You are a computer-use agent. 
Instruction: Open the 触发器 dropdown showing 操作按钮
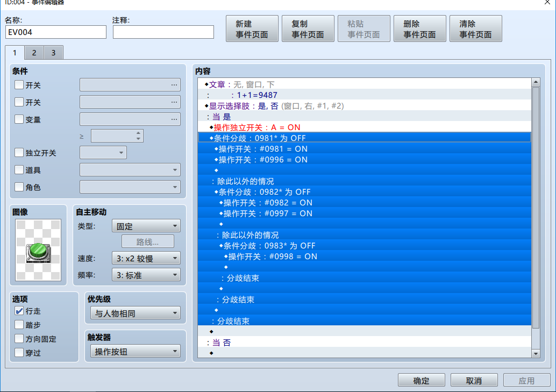136,352
